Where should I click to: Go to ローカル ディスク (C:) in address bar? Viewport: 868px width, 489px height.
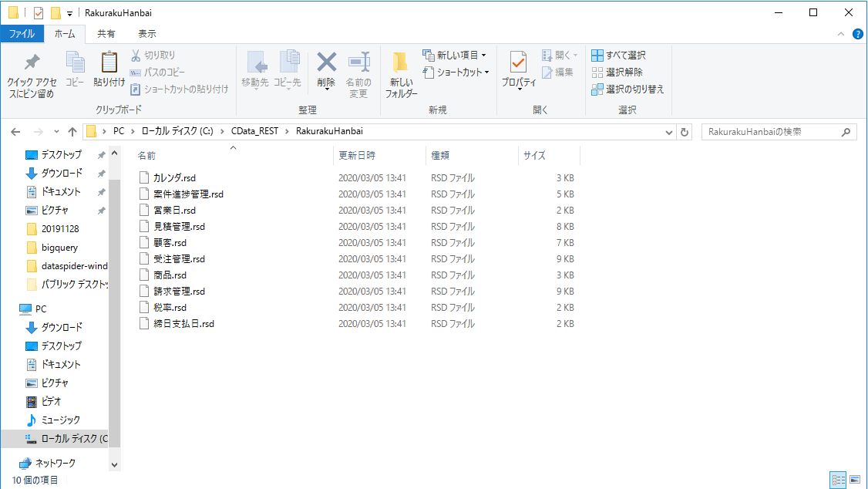tap(177, 131)
